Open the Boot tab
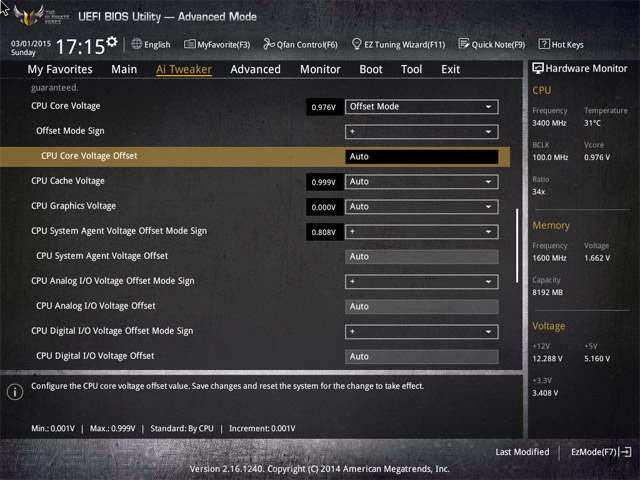 click(371, 69)
